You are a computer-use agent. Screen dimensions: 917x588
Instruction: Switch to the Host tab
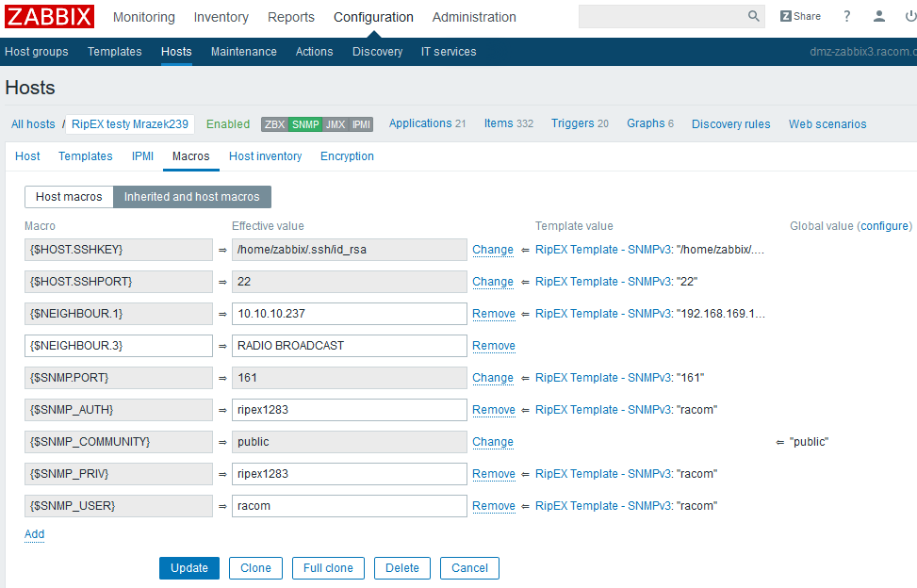pos(27,156)
